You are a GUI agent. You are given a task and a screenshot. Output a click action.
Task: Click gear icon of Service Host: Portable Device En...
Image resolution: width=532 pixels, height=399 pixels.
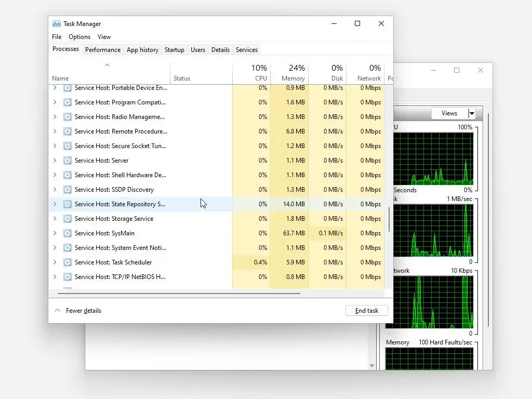coord(67,88)
